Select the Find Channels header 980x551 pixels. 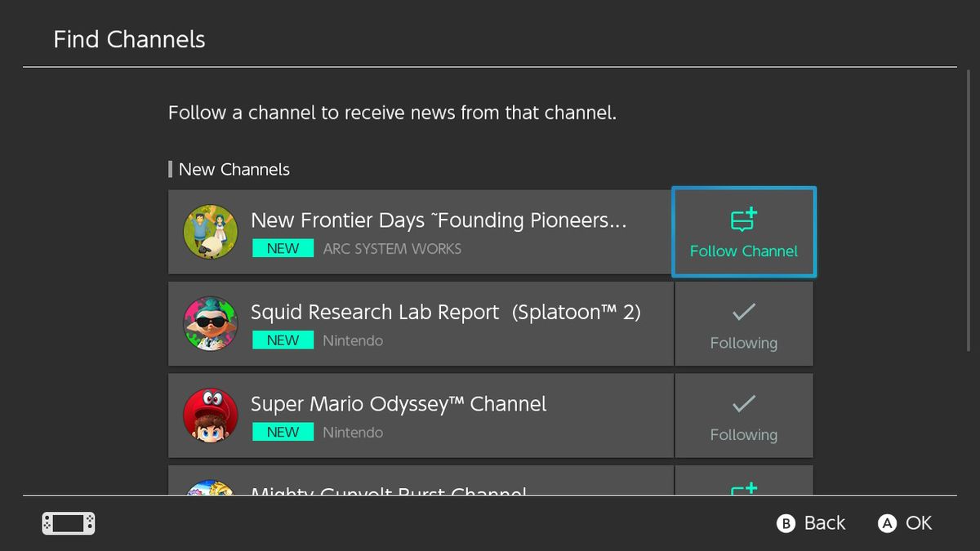128,38
